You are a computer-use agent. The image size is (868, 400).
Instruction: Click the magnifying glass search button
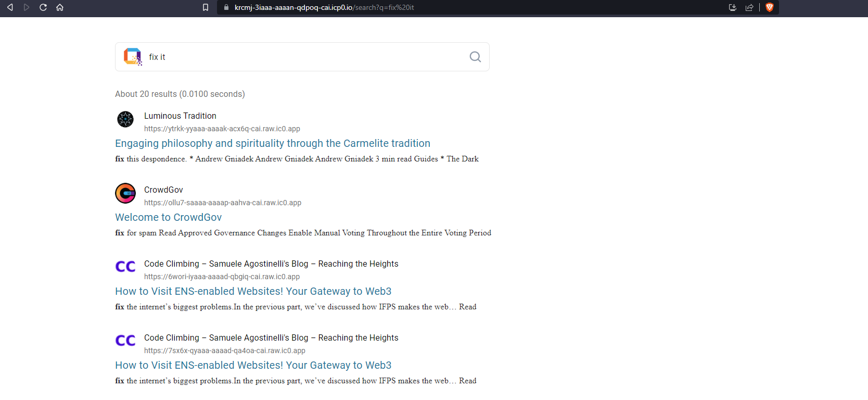pos(475,57)
